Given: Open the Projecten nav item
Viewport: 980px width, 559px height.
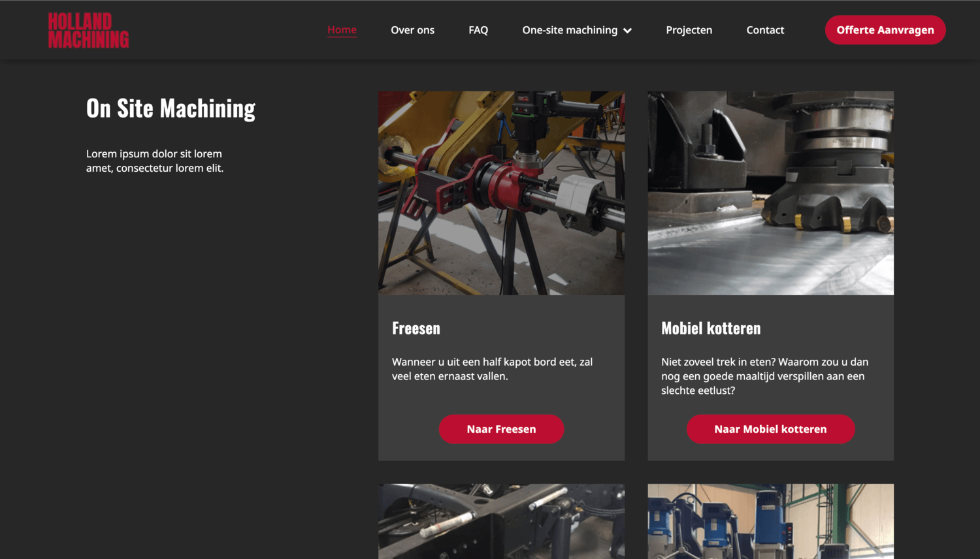Looking at the screenshot, I should [x=689, y=30].
